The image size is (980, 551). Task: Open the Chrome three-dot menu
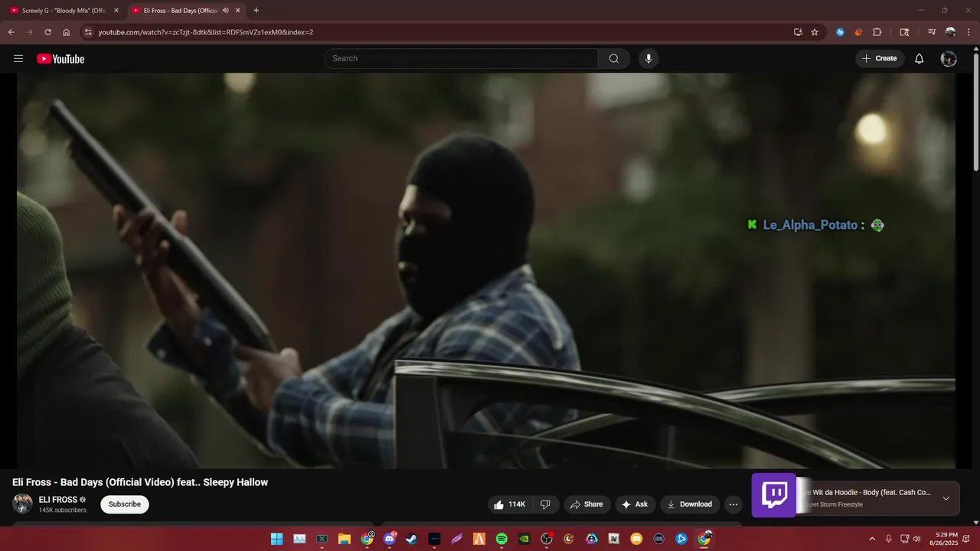pos(969,32)
